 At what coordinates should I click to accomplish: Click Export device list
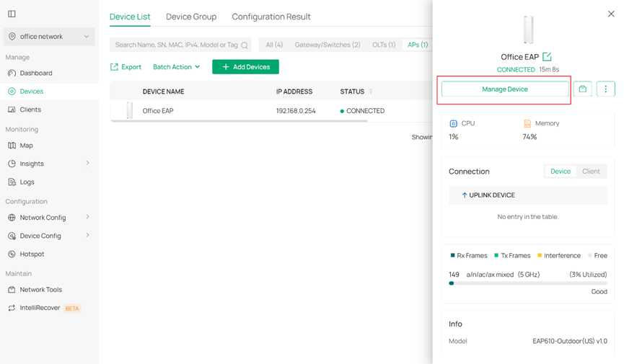tap(126, 67)
